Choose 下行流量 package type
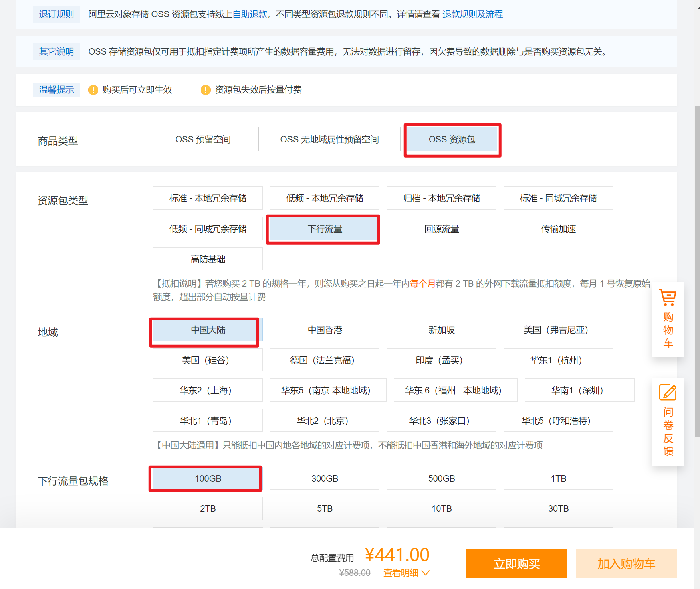The height and width of the screenshot is (589, 700). 325,229
